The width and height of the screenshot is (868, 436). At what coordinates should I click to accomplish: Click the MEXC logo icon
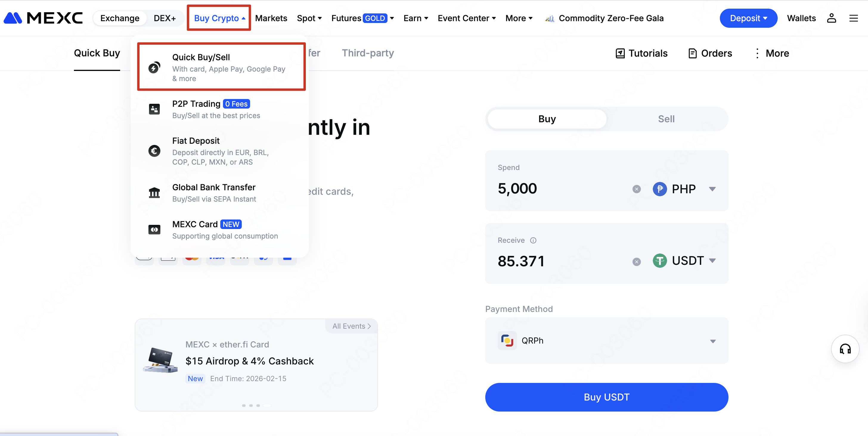[13, 18]
